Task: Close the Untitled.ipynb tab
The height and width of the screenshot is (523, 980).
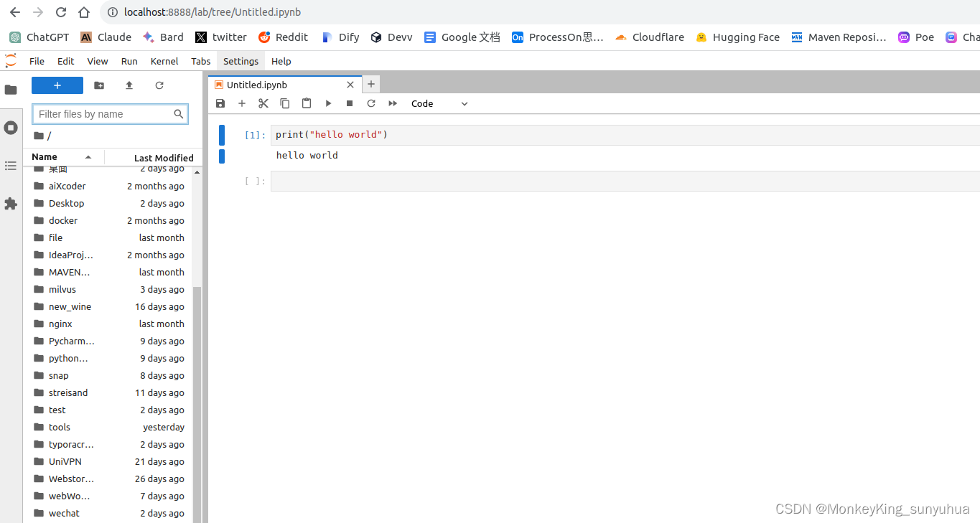Action: pos(350,85)
